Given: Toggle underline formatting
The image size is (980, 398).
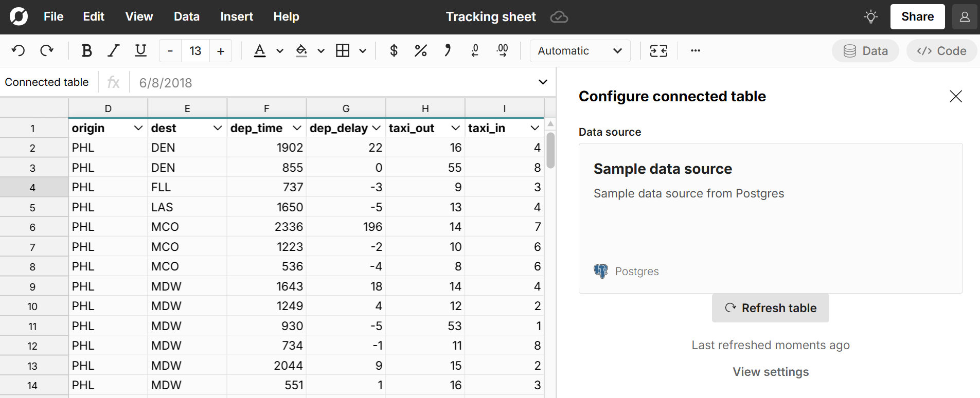Looking at the screenshot, I should (140, 50).
